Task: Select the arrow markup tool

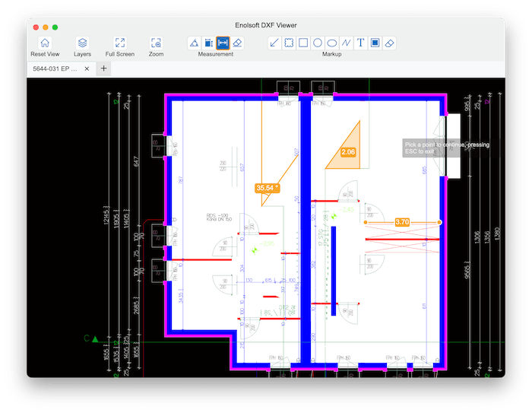Action: tap(274, 43)
